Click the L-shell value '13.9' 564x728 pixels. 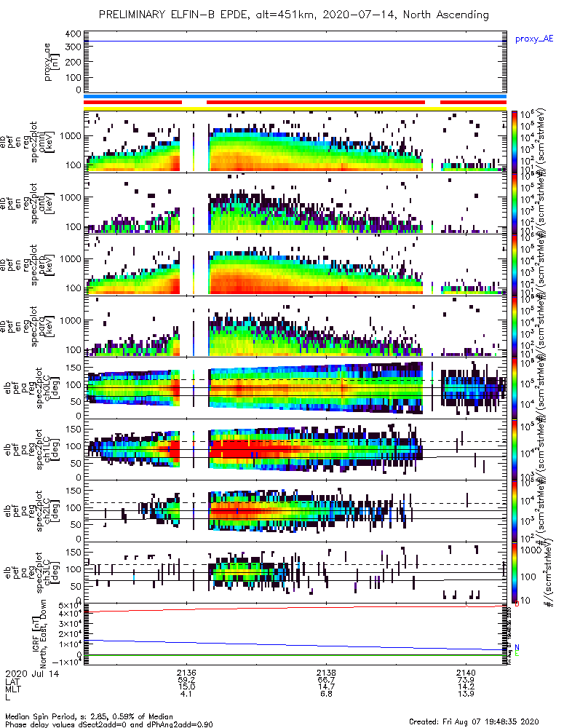[466, 694]
